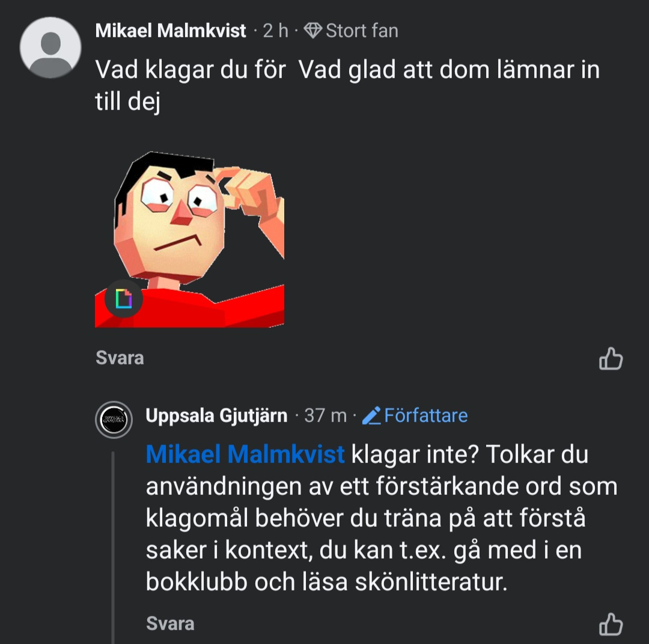Tap the 'Stort fan' badge label

(x=362, y=31)
